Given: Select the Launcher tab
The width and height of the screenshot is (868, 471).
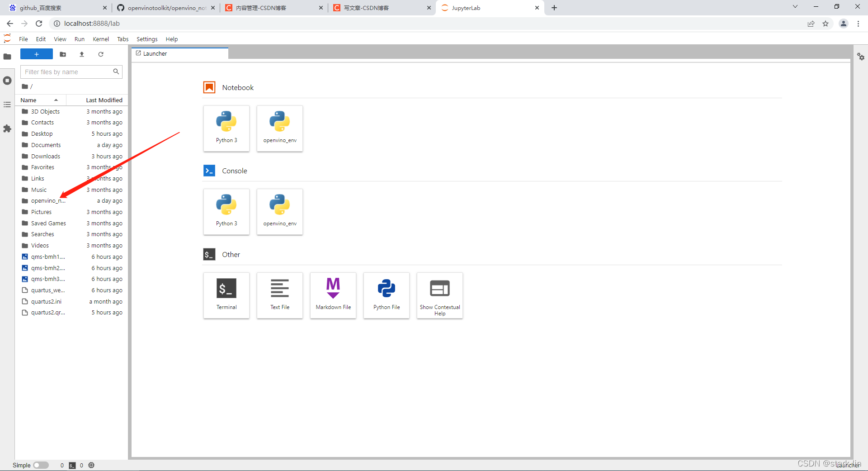Looking at the screenshot, I should [x=180, y=53].
